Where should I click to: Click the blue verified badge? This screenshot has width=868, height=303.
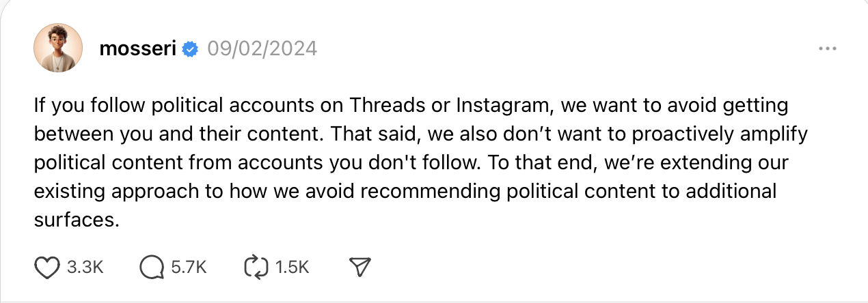[189, 49]
